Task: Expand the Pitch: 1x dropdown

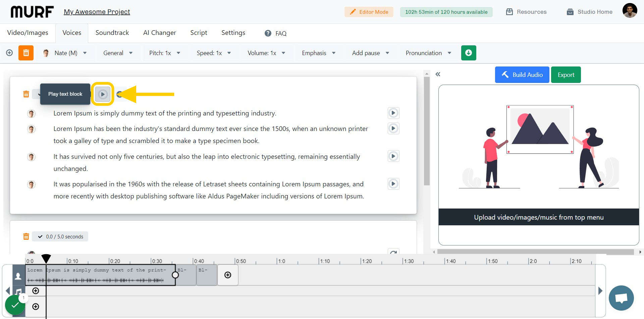Action: coord(165,53)
